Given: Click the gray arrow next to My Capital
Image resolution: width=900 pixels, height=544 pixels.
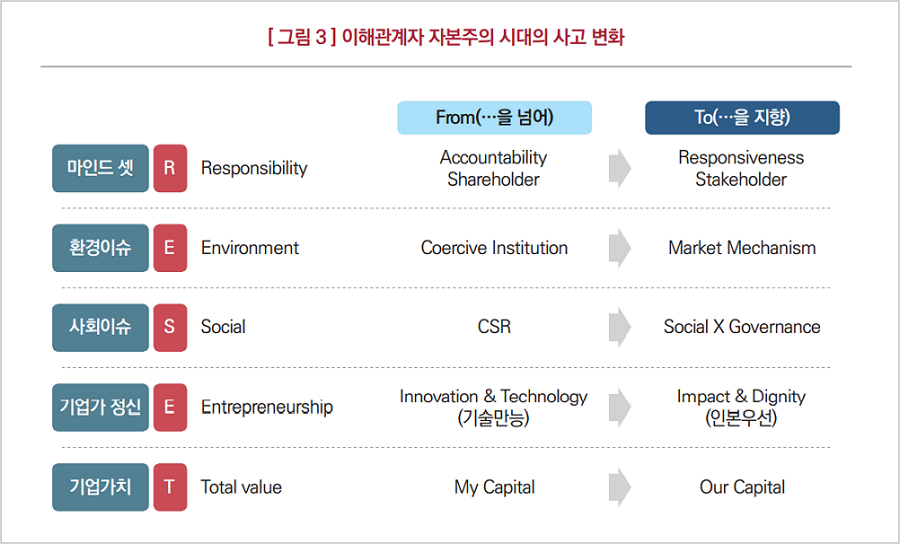Looking at the screenshot, I should [620, 487].
